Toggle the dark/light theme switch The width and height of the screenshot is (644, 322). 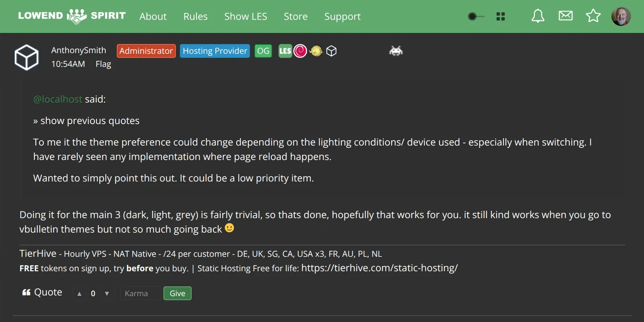[x=476, y=17]
